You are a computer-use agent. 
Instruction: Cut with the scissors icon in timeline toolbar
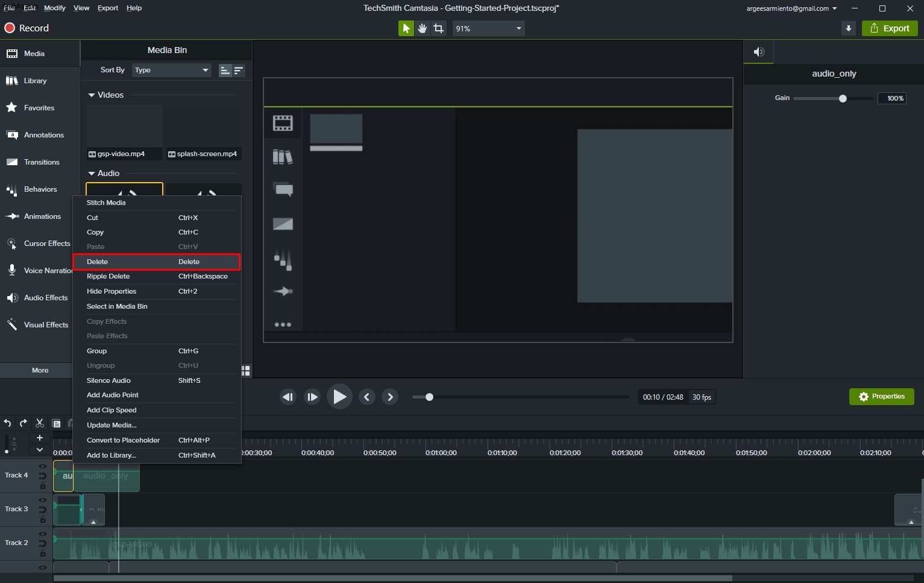pos(40,423)
